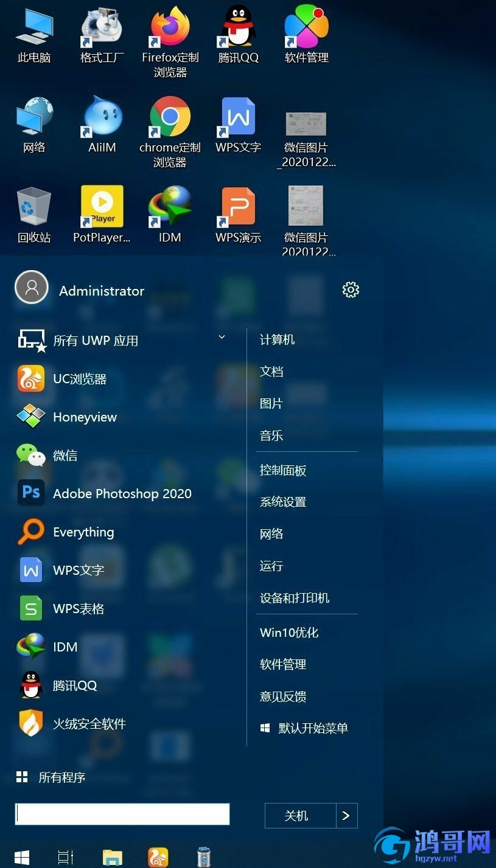Screen dimensions: 496x868
Task: Open 软件管理 in start menu right column
Action: pyautogui.click(x=283, y=664)
